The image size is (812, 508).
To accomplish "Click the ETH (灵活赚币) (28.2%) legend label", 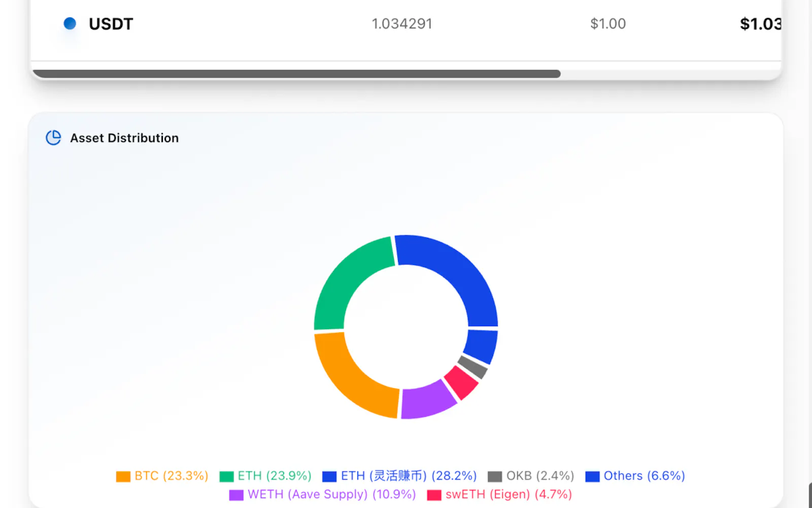I will coord(409,476).
